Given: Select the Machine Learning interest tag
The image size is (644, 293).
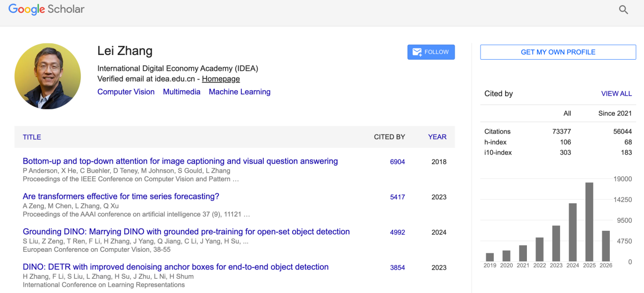Looking at the screenshot, I should pyautogui.click(x=239, y=92).
